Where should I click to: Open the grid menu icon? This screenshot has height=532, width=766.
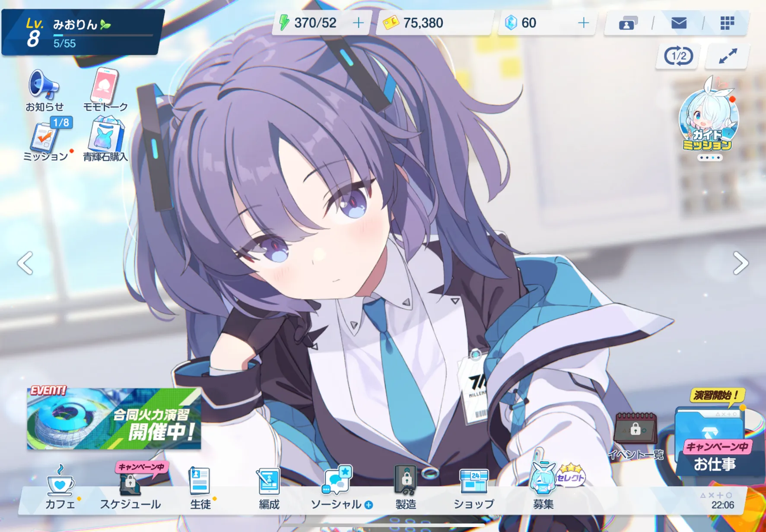tap(727, 23)
